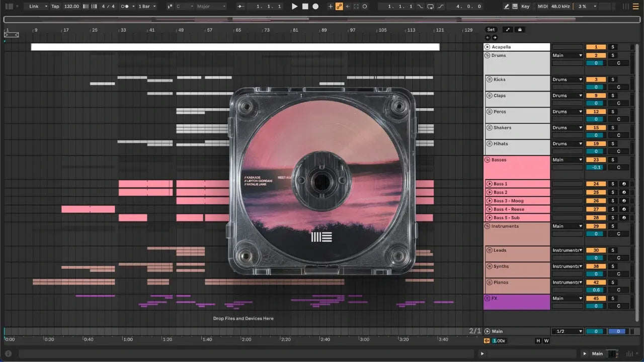Click the lock envelopes icon
644x362 pixels.
pyautogui.click(x=520, y=30)
